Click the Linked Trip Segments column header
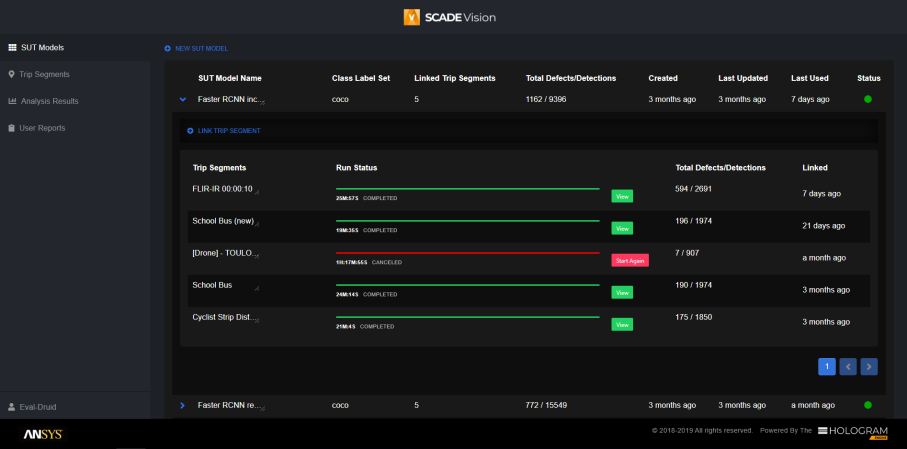The image size is (907, 449). click(455, 78)
